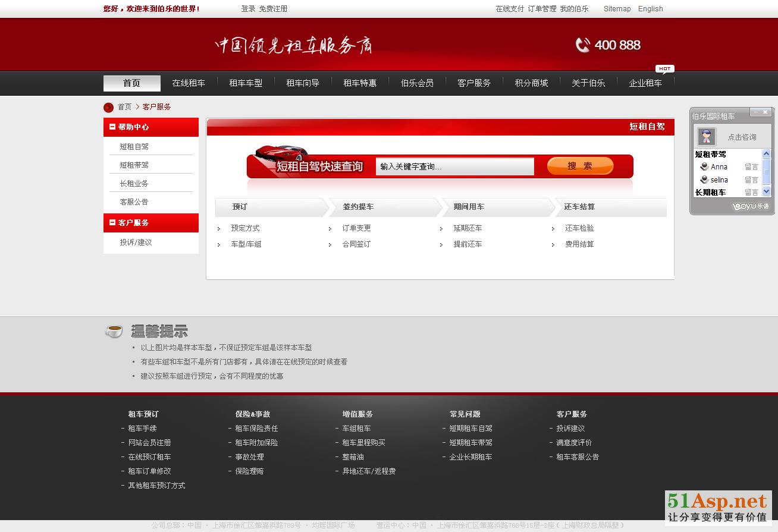The width and height of the screenshot is (778, 532).
Task: Collapse the 帮助中心 sidebar section
Action: click(x=112, y=127)
